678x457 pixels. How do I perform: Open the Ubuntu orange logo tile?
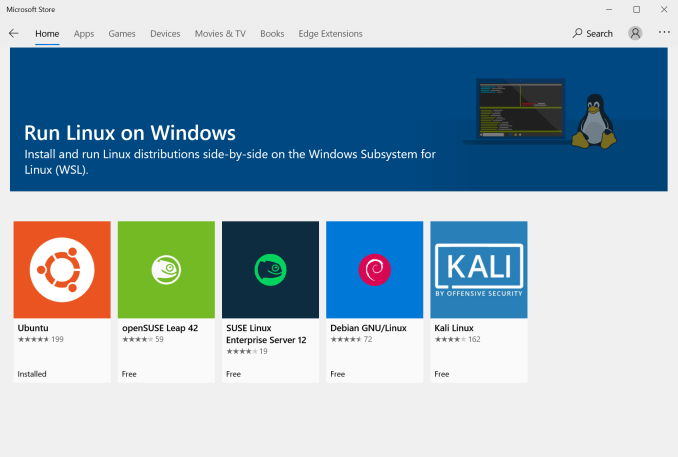(x=62, y=270)
